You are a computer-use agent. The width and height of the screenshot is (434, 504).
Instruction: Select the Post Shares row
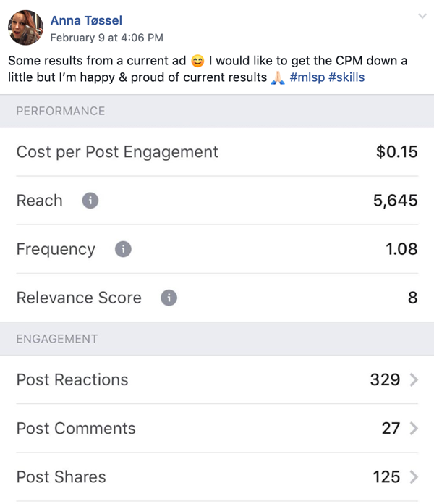pyautogui.click(x=217, y=476)
